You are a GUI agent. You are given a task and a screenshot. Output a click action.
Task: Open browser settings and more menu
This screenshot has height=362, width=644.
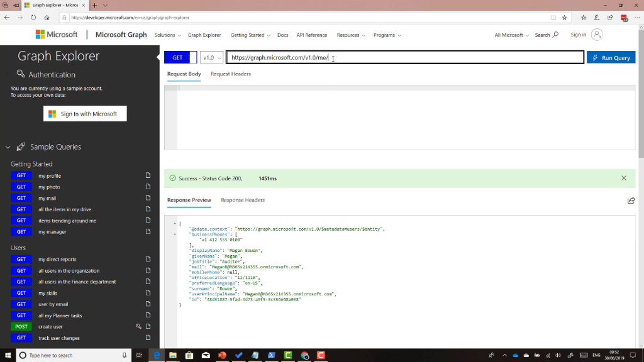click(637, 17)
